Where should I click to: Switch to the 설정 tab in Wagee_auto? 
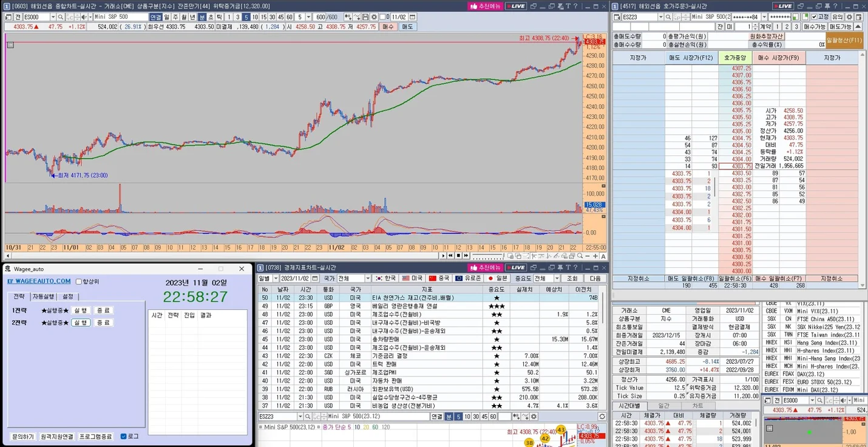click(x=68, y=296)
